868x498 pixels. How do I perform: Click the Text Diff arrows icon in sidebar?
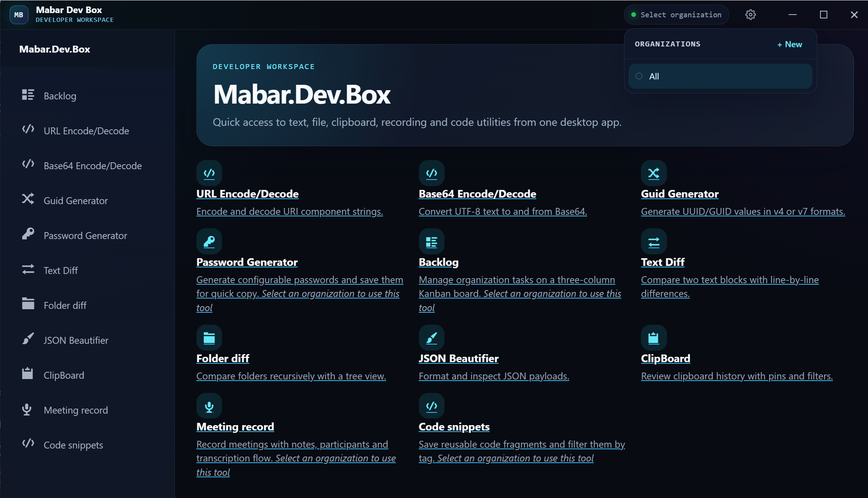click(x=28, y=269)
